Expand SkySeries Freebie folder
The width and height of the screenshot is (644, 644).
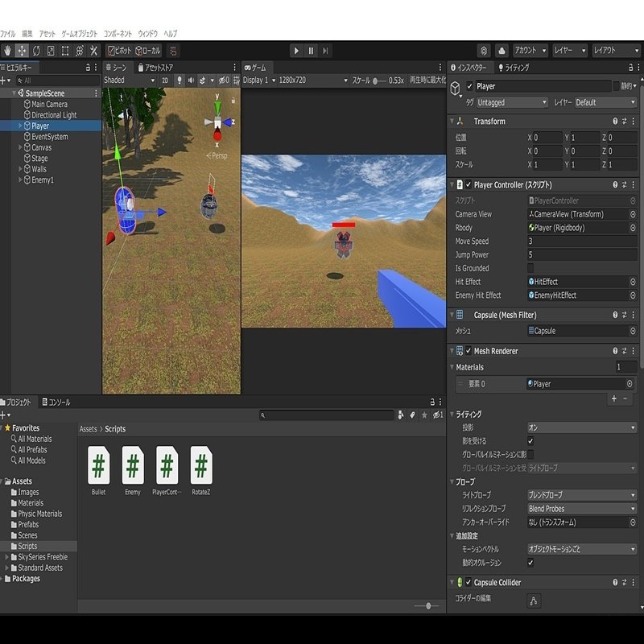[6, 557]
